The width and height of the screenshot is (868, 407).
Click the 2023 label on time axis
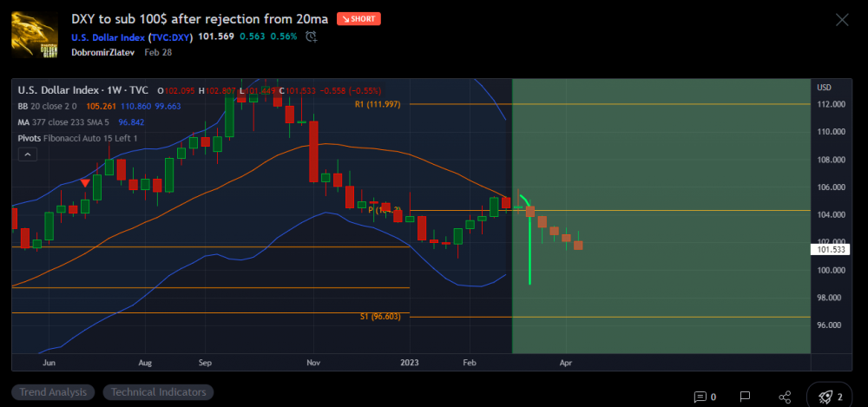410,363
